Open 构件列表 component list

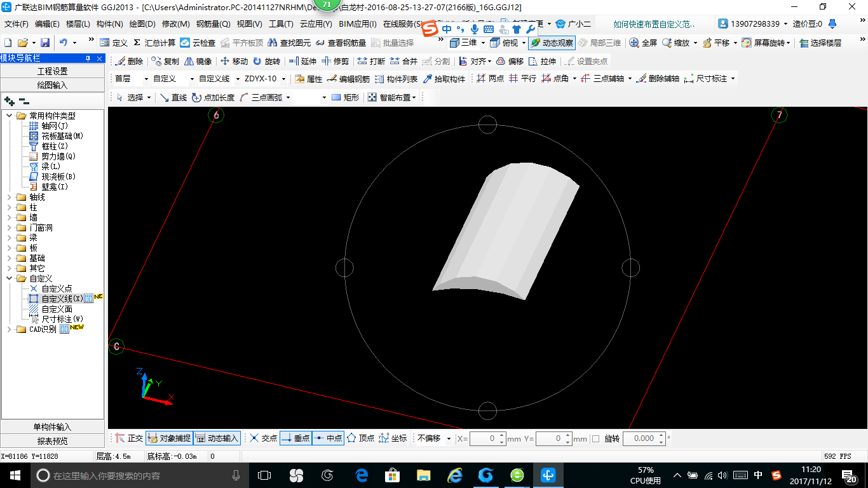(x=396, y=79)
